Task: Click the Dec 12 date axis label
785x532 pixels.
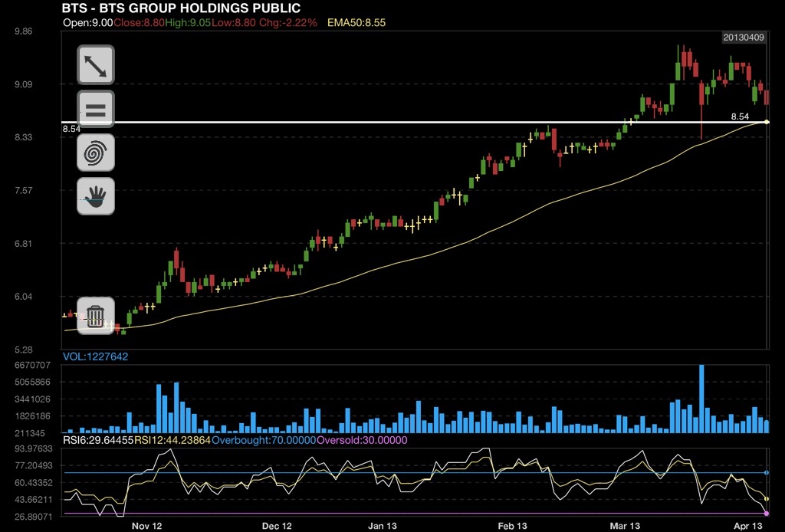Action: 277,526
